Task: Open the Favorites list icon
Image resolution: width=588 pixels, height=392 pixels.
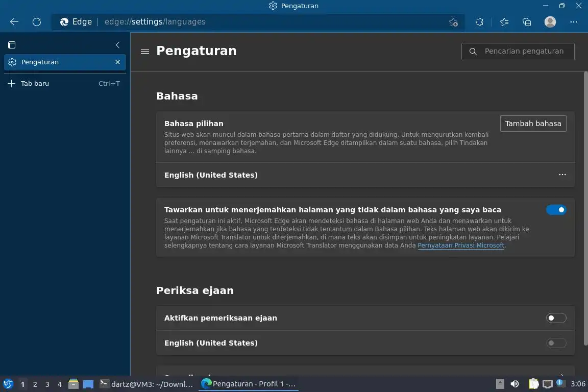Action: (504, 22)
